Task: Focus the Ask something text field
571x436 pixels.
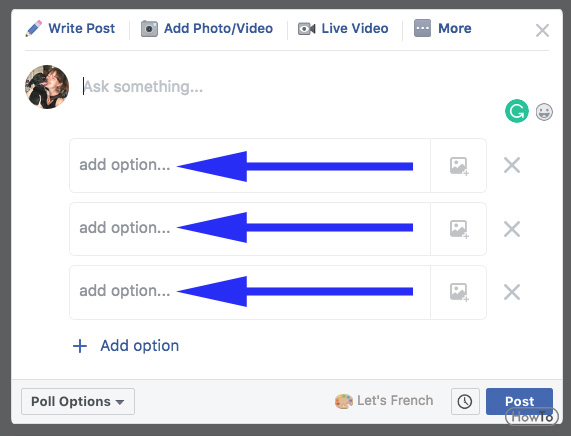Action: 291,87
